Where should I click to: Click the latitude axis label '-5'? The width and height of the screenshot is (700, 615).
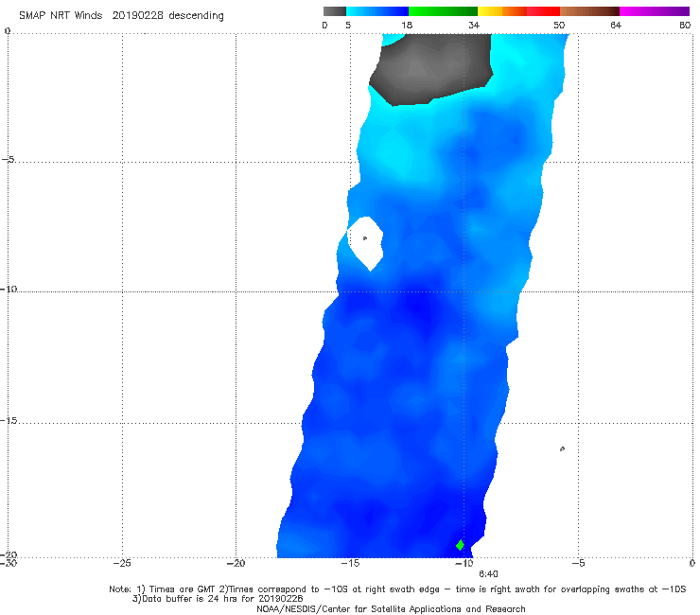(9, 160)
